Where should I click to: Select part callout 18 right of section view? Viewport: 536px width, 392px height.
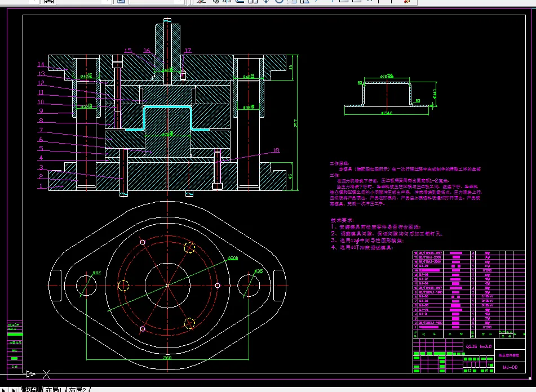click(276, 150)
